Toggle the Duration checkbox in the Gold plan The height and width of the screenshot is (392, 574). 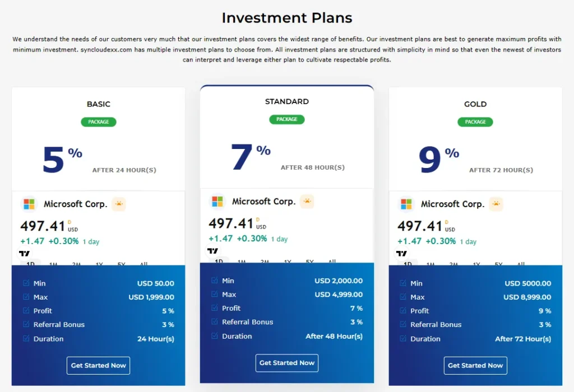point(403,338)
